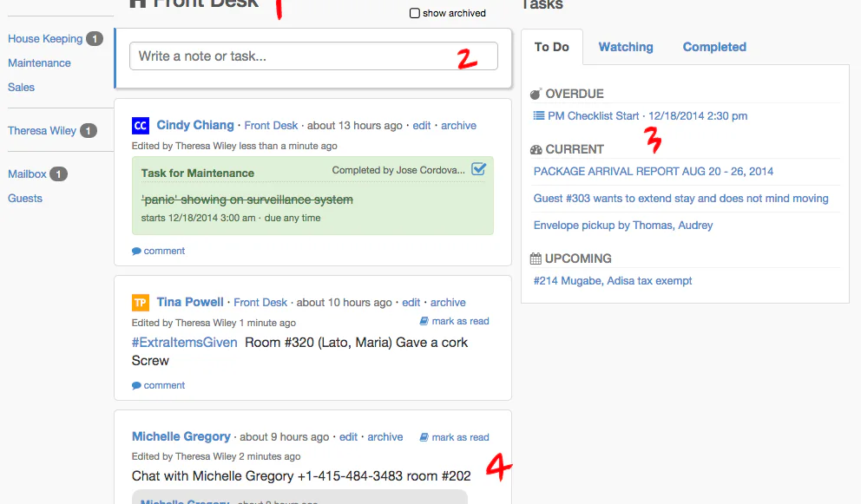Mark Michelle Gregory's post as read
The height and width of the screenshot is (504, 861).
(x=460, y=437)
